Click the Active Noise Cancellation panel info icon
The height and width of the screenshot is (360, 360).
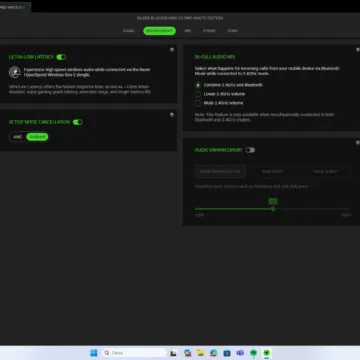point(172,114)
